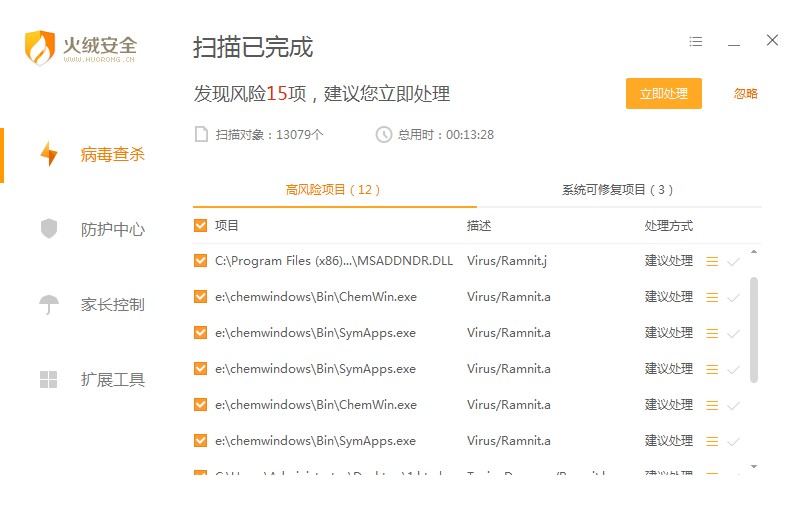
Task: Click checkmark icon in second ChemWin.exe row
Action: 734,406
